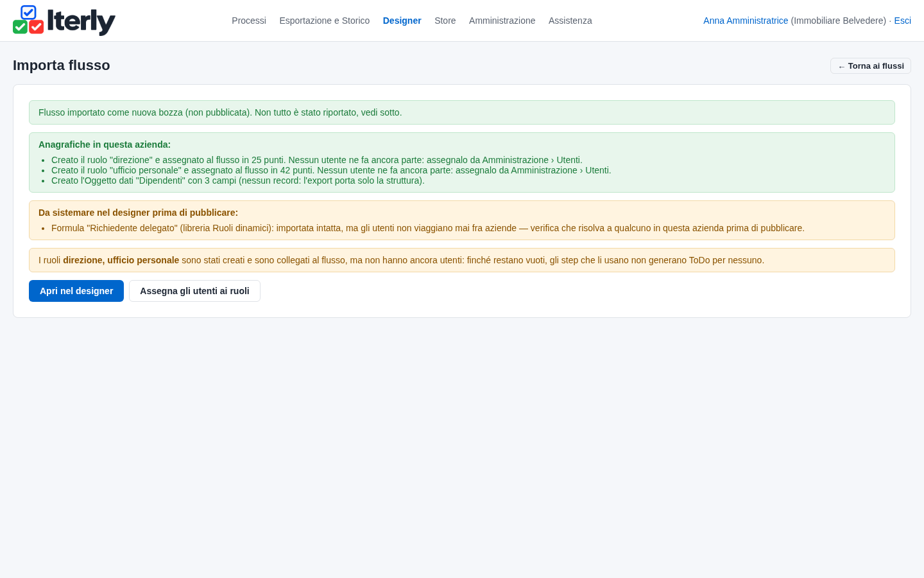Click Apri nel designer button
This screenshot has width=924, height=578.
(76, 291)
